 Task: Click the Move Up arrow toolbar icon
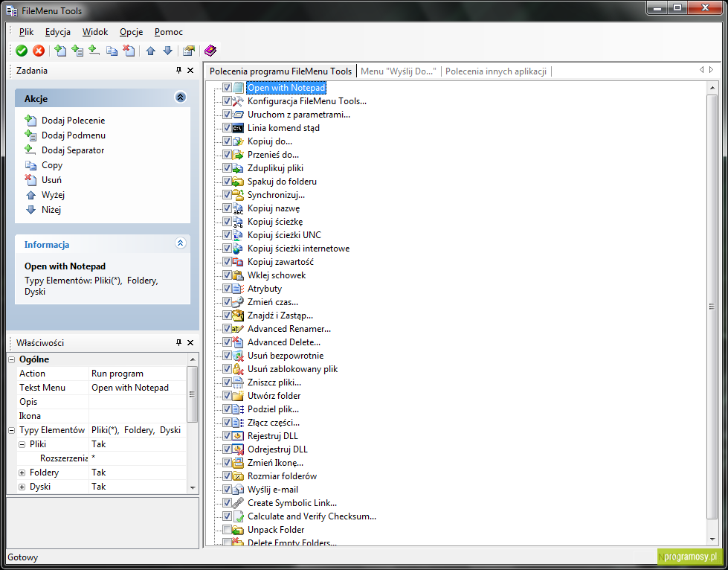click(x=150, y=51)
